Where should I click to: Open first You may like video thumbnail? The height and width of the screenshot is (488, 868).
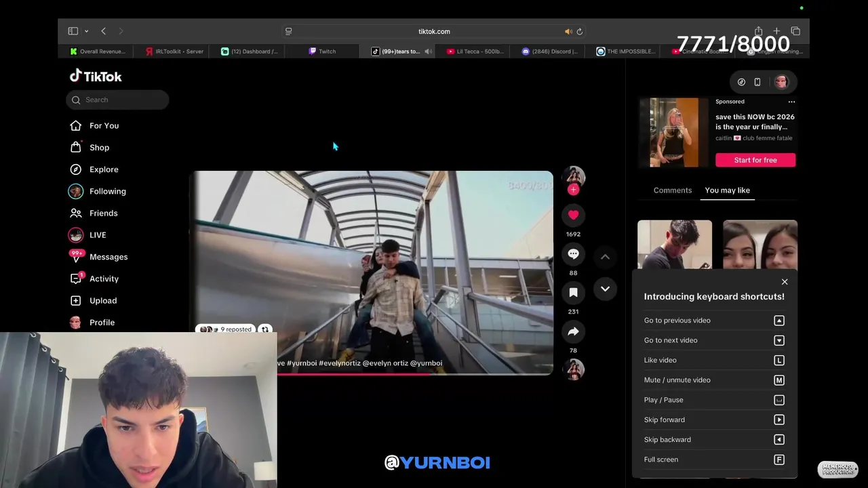675,245
